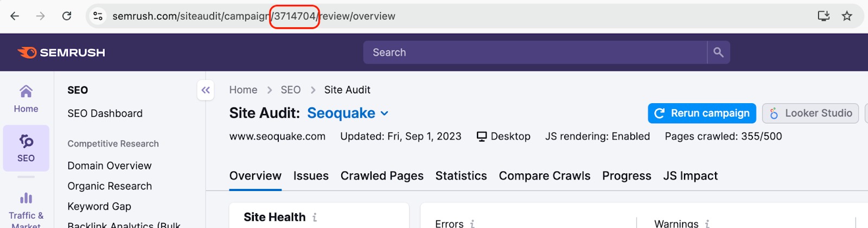
Task: Open site information icon in address bar
Action: [98, 16]
